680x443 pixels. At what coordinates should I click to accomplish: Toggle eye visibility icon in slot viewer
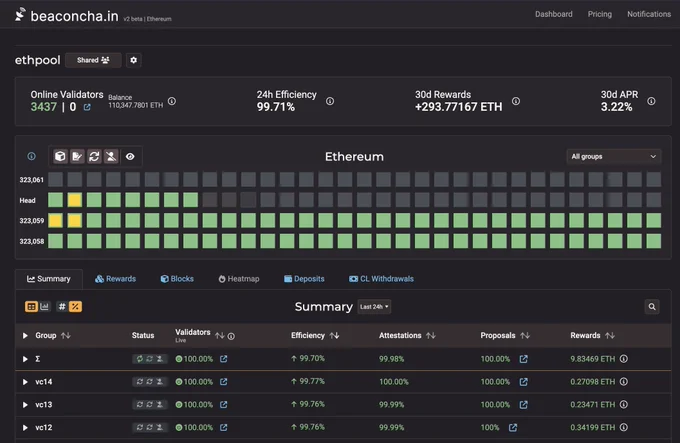tap(130, 156)
